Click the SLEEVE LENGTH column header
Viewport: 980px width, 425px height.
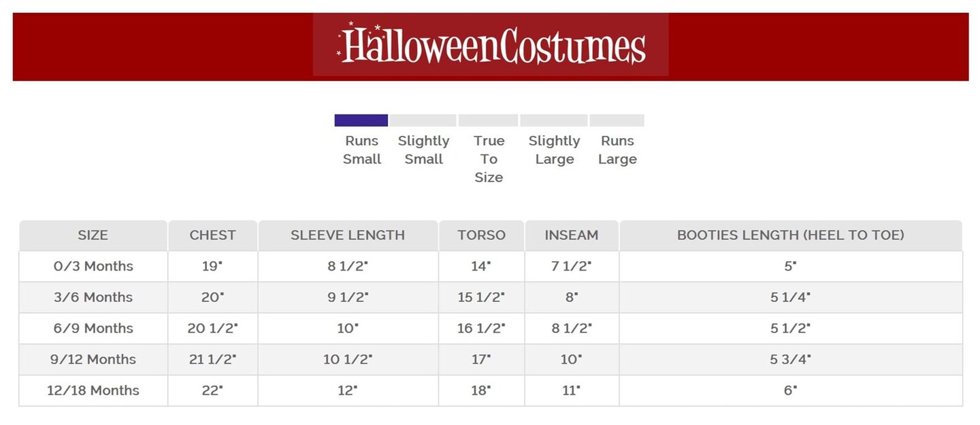click(348, 235)
